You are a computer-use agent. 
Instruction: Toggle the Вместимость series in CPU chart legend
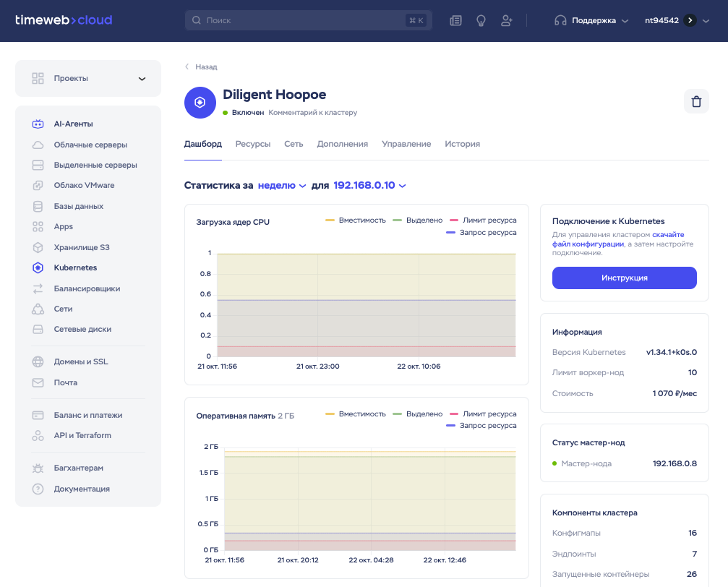[356, 220]
